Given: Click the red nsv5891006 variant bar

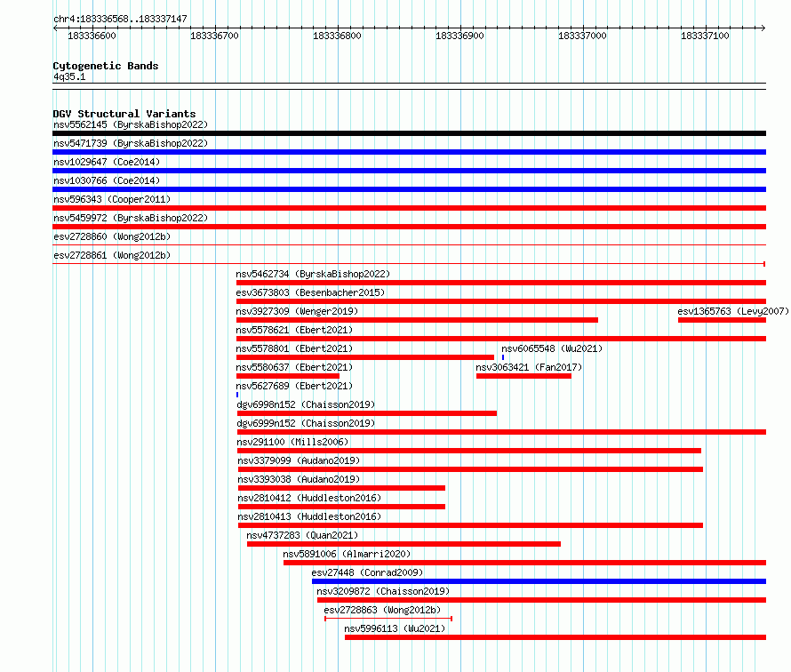Looking at the screenshot, I should pos(524,563).
